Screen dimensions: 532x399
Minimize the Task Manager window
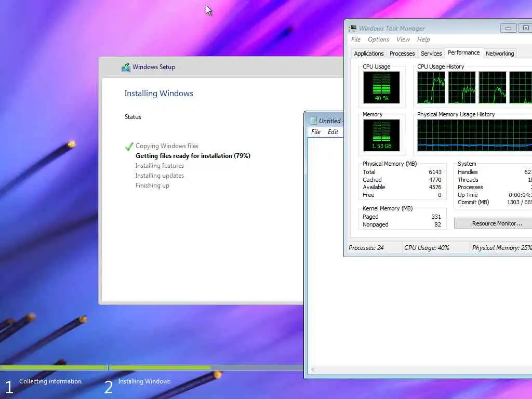(508, 28)
